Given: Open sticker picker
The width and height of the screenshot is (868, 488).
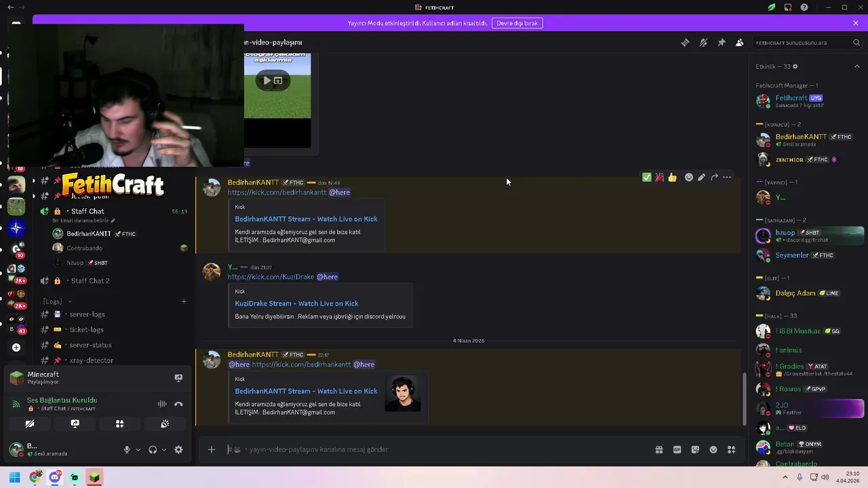Looking at the screenshot, I should click(x=695, y=449).
